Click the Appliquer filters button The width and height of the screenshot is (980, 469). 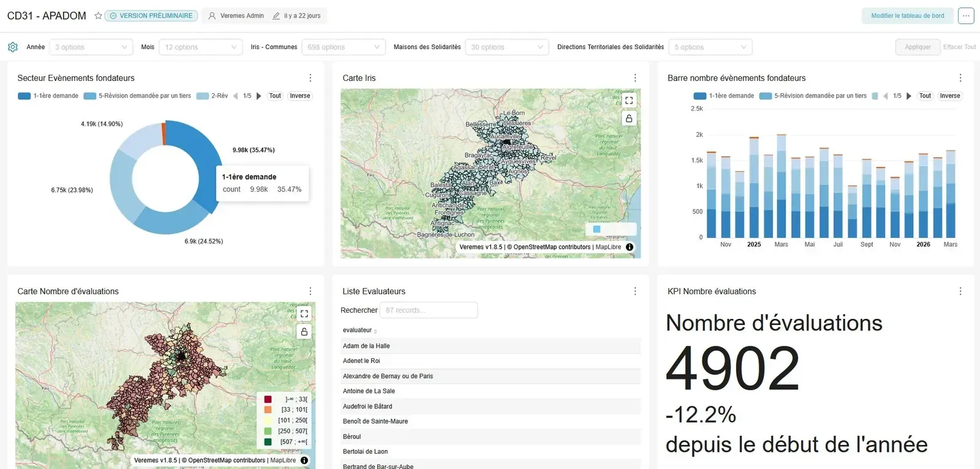(x=918, y=47)
